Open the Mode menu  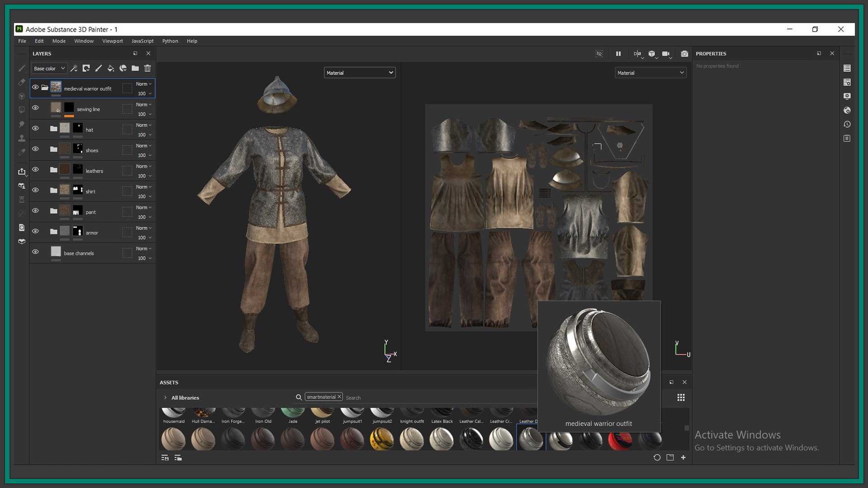coord(59,41)
